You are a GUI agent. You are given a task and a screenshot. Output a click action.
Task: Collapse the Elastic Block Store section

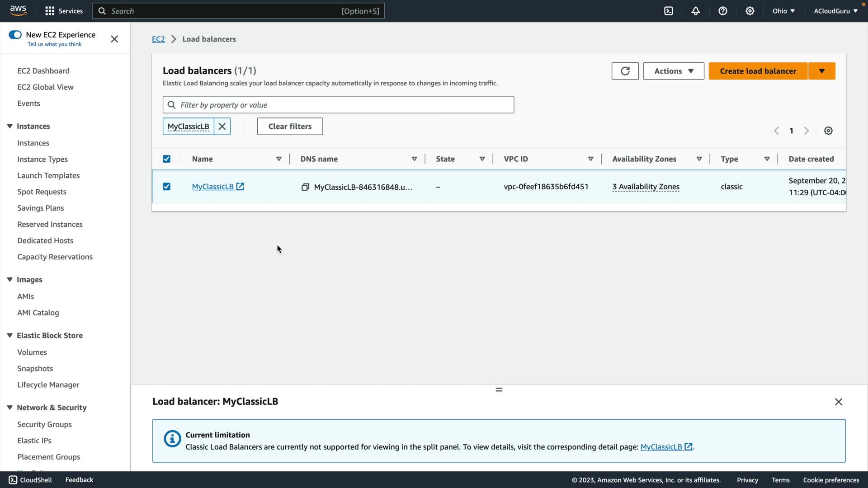pyautogui.click(x=9, y=335)
